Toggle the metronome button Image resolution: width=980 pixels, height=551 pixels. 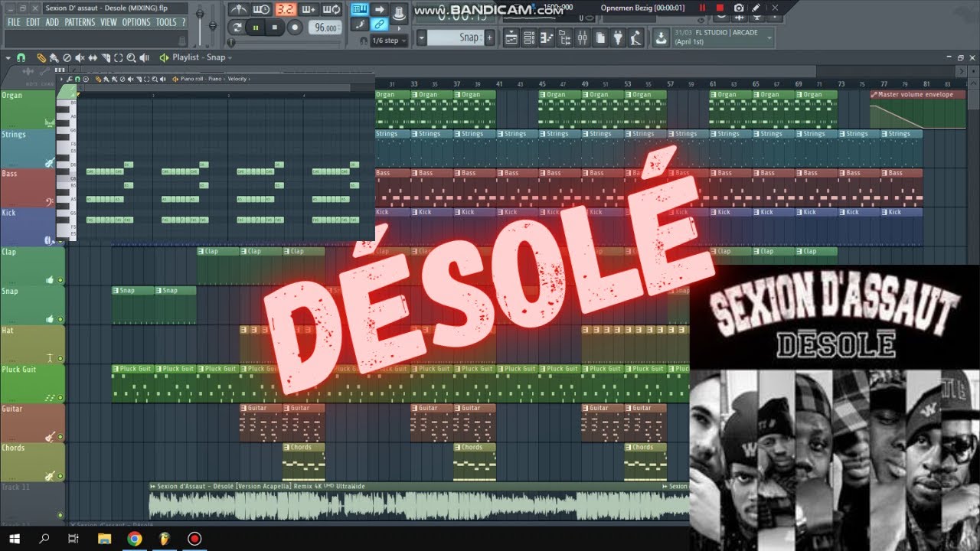[239, 9]
